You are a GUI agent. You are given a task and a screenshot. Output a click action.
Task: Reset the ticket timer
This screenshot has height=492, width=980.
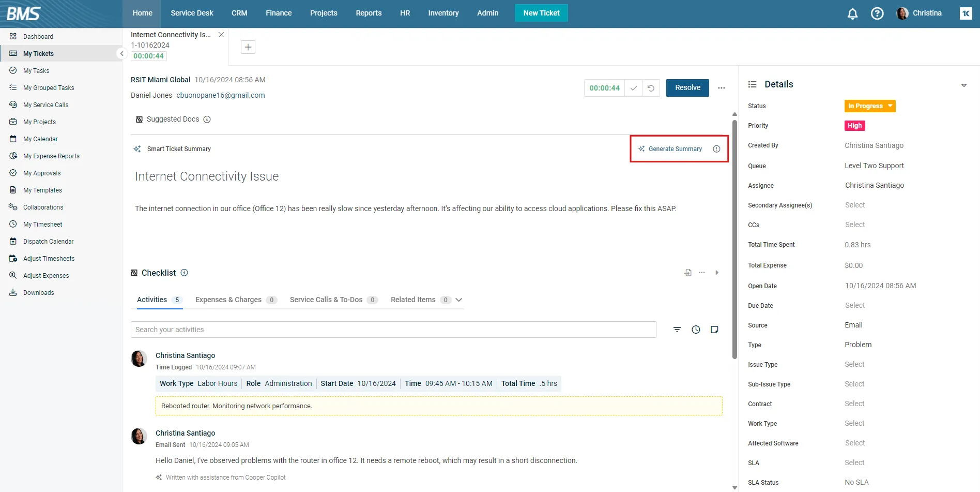[x=651, y=88]
